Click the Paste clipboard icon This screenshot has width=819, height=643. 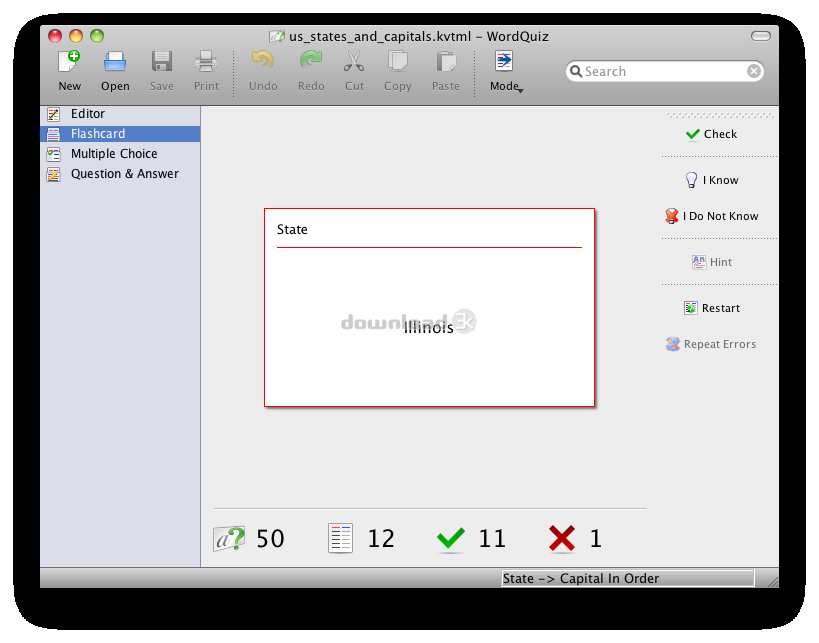click(x=446, y=61)
